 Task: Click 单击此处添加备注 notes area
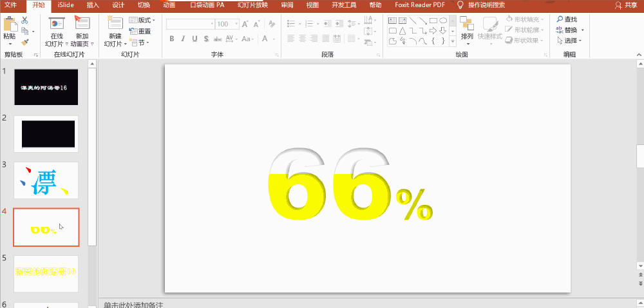pyautogui.click(x=133, y=305)
